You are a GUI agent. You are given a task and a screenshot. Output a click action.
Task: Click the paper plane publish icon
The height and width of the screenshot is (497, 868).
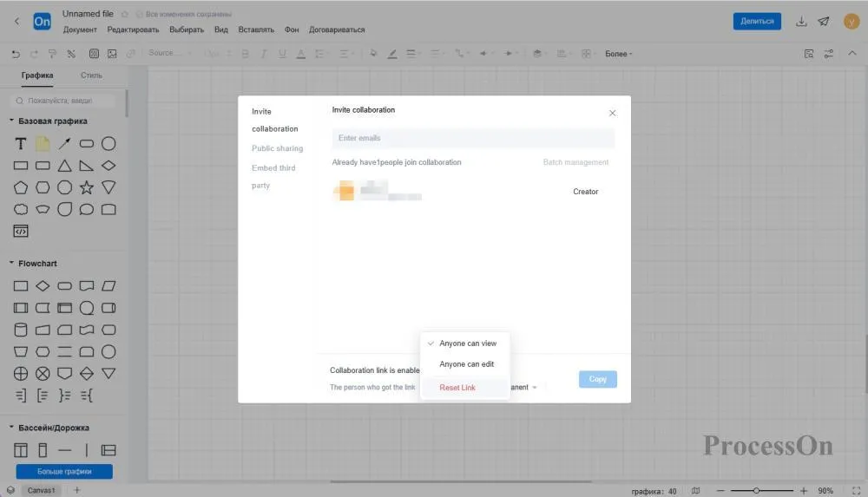(824, 22)
